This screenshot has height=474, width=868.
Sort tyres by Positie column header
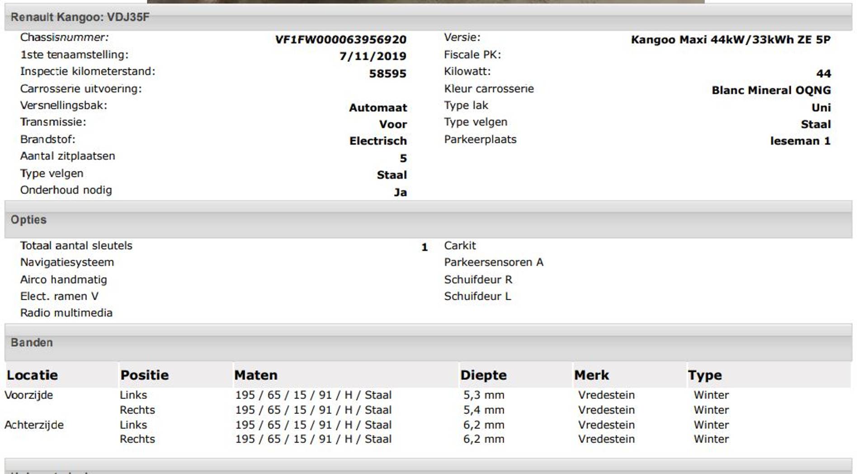[144, 375]
